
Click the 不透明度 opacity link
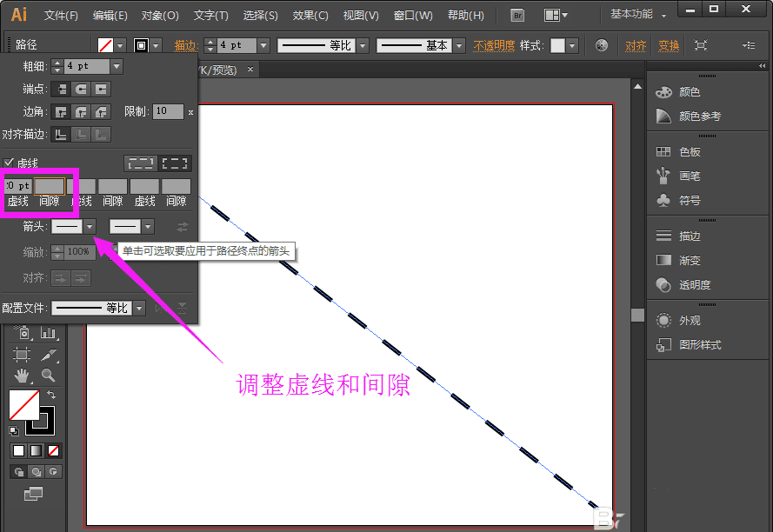click(494, 46)
